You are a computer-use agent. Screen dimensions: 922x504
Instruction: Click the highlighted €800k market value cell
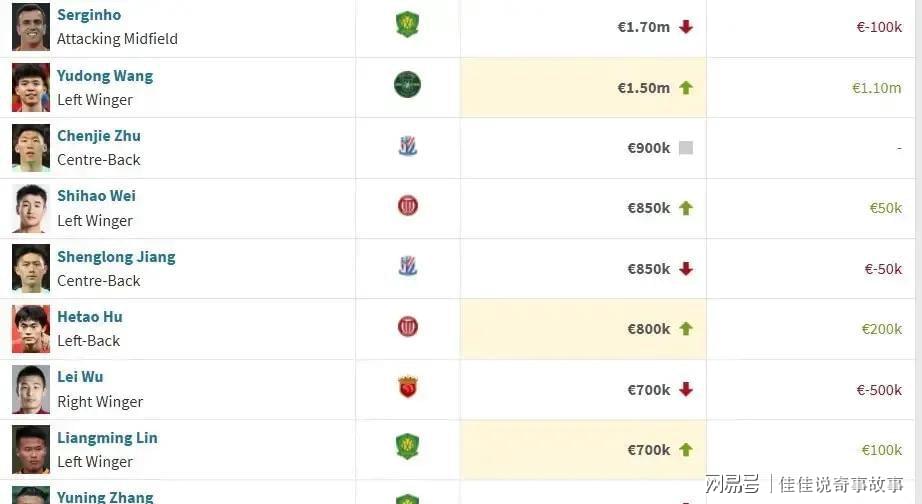click(x=583, y=329)
